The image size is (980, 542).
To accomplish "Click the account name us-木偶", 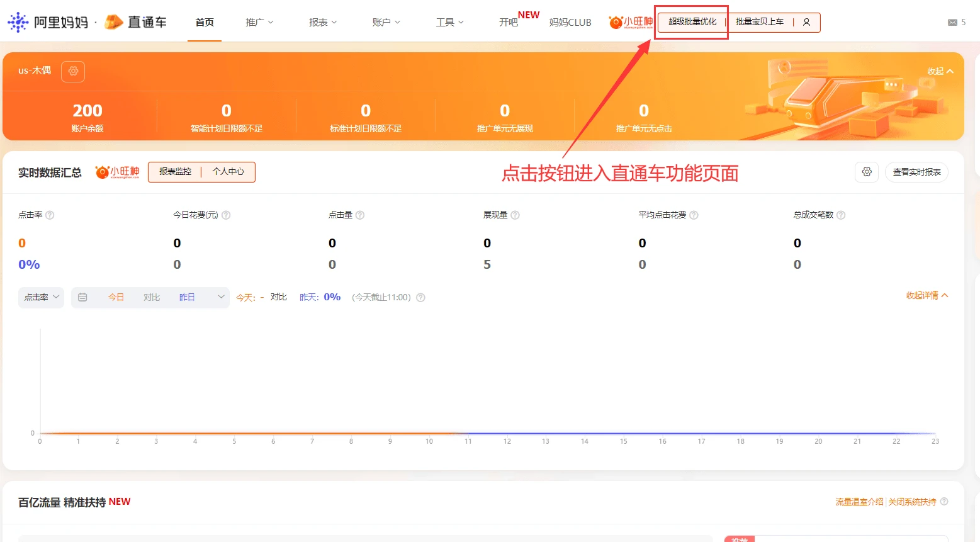I will coord(35,71).
